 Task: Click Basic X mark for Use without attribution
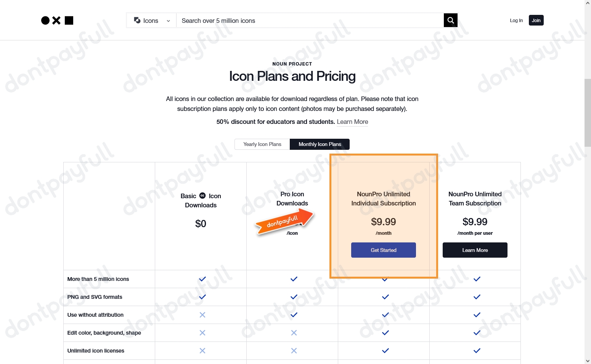tap(202, 315)
